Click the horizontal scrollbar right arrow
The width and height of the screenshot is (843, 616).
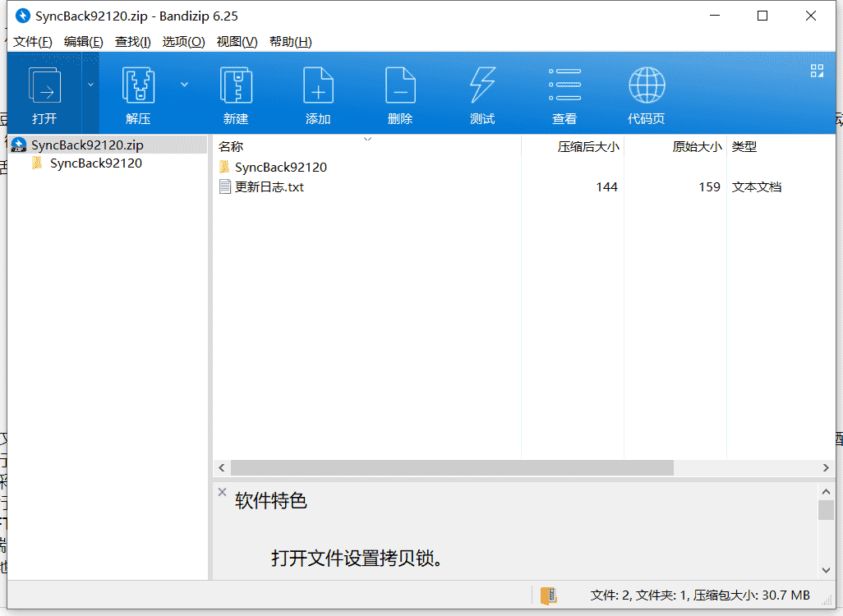click(x=826, y=467)
